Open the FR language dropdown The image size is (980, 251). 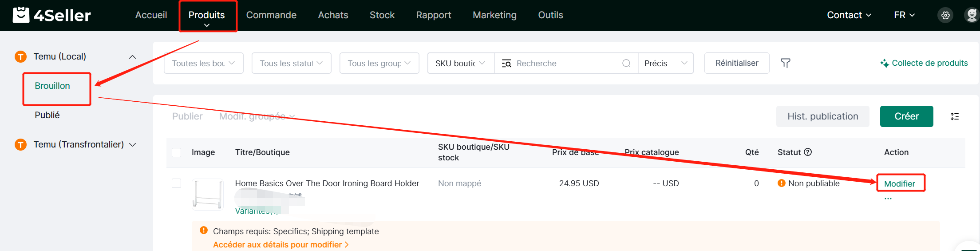click(904, 15)
